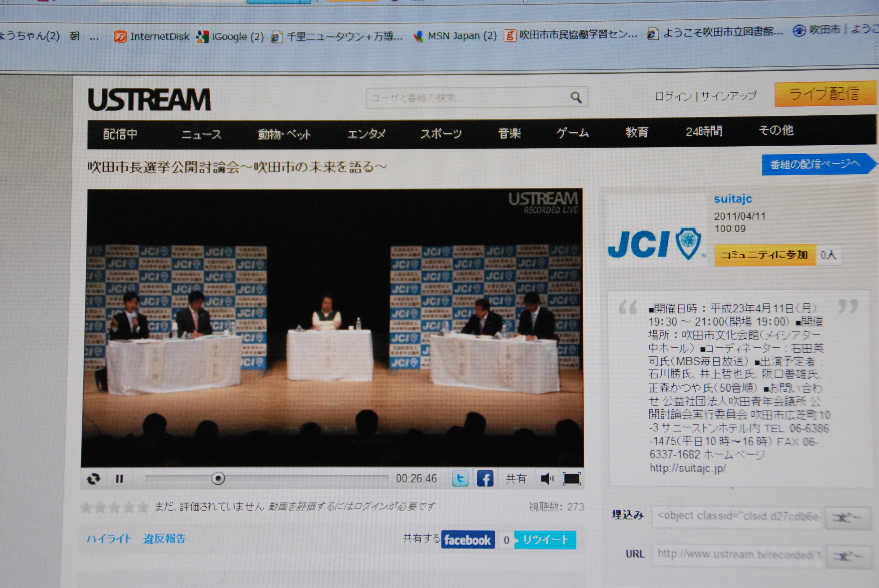Image resolution: width=879 pixels, height=588 pixels.
Task: Open エンタメ category
Action: (366, 134)
